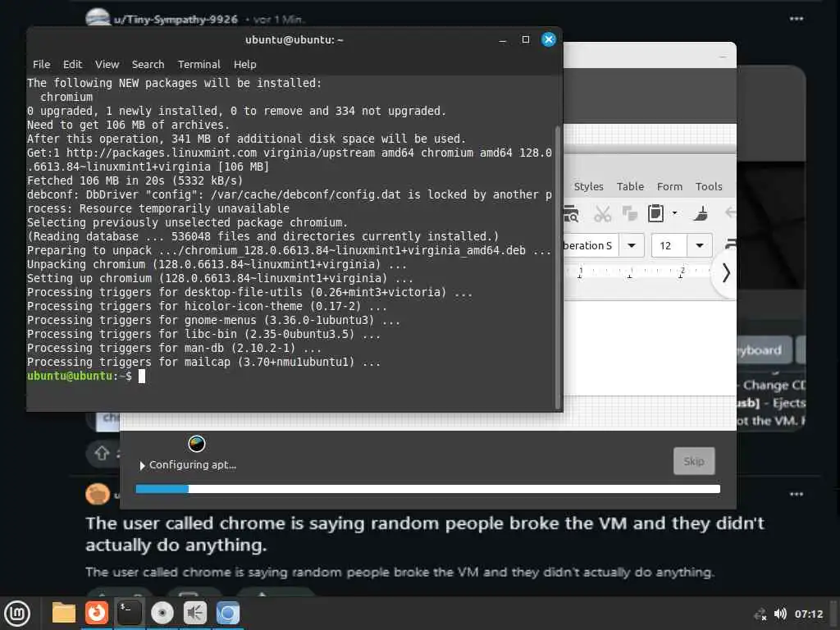
Task: Open the three-dot menu on the Tiny-Sympathy post
Action: tap(796, 19)
